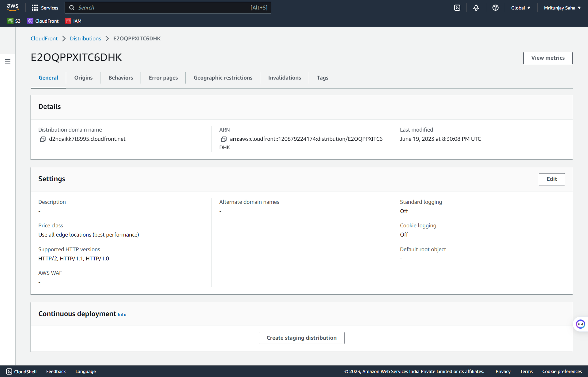Open the floating assistant chat icon
This screenshot has height=377, width=588.
tap(580, 324)
